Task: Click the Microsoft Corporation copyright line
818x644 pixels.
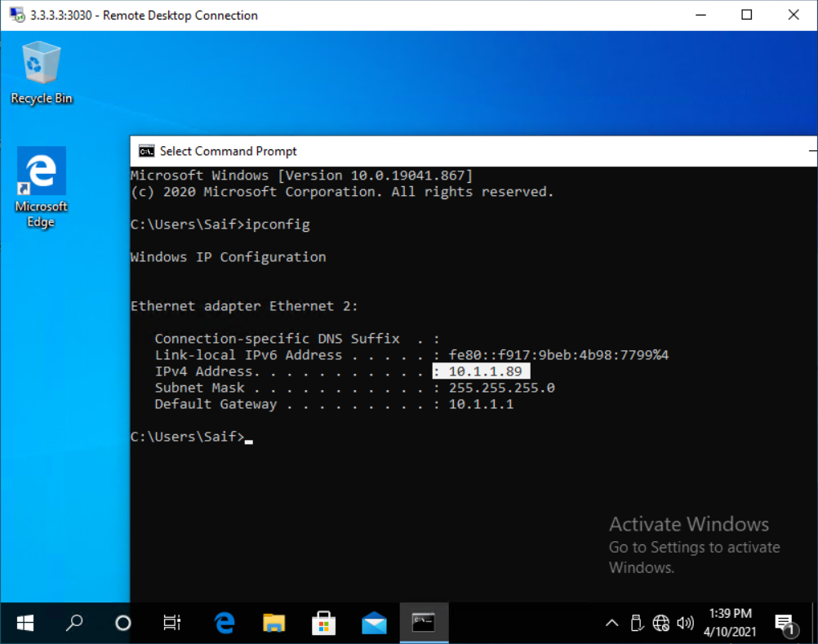Action: click(x=342, y=192)
